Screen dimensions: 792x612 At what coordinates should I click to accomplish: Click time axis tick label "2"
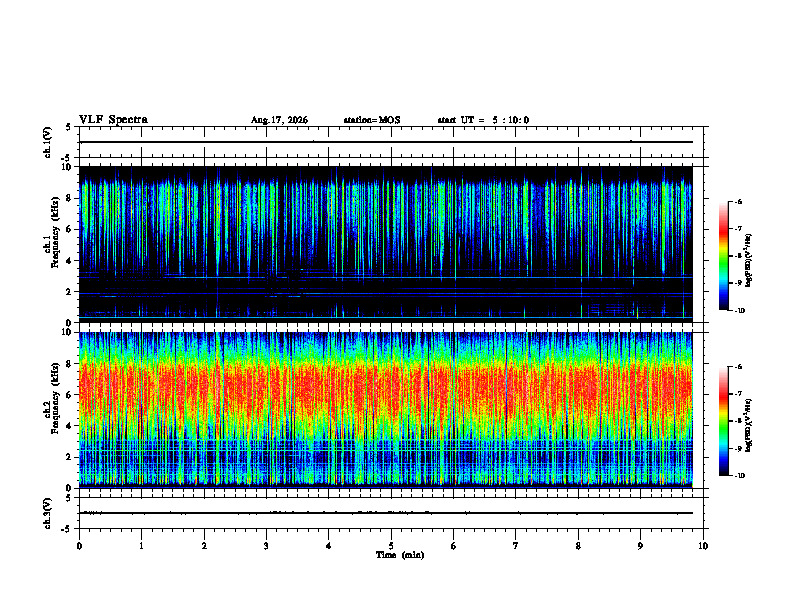[x=204, y=546]
